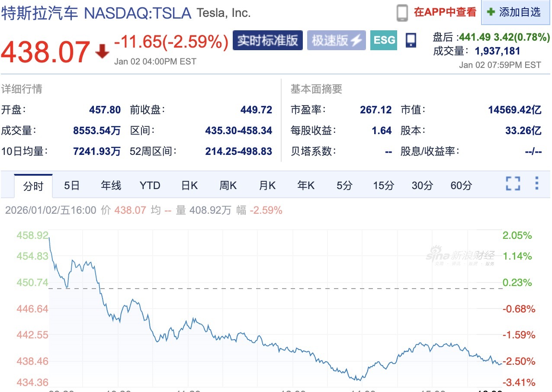Switch to the 60分 chart tab
Viewport: 552px width, 392px height.
tap(461, 186)
